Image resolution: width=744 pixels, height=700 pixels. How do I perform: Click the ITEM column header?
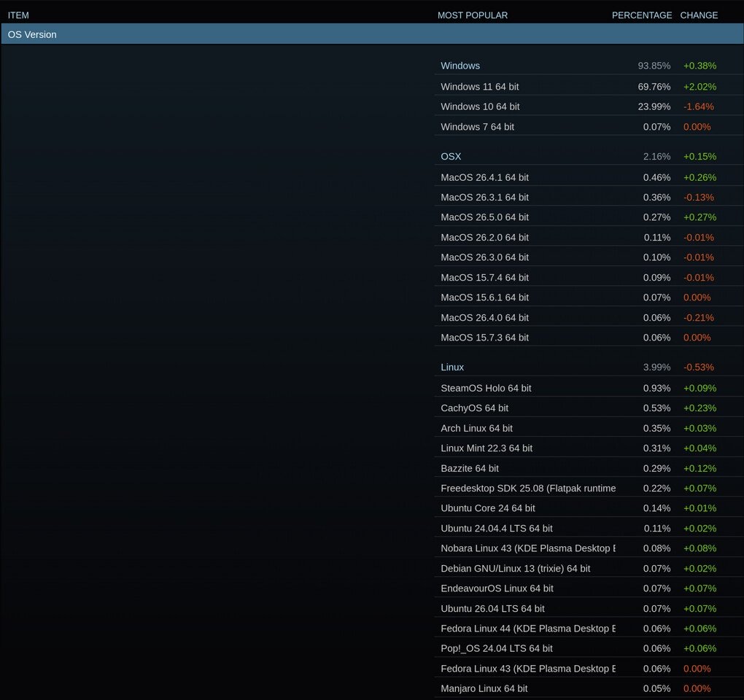[18, 15]
